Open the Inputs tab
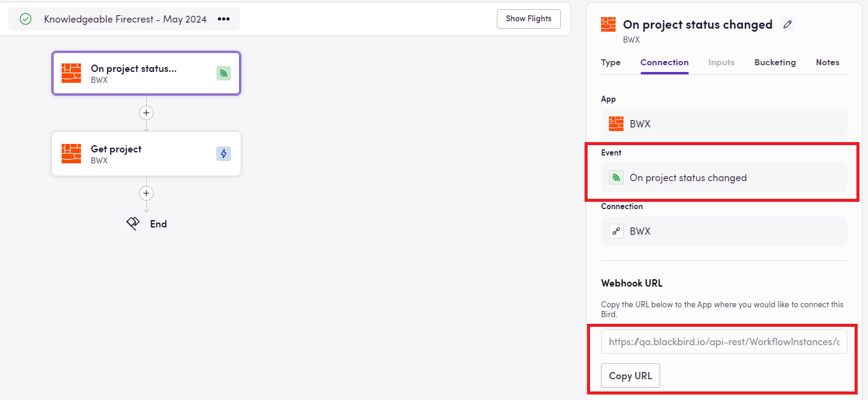868x400 pixels. point(721,62)
